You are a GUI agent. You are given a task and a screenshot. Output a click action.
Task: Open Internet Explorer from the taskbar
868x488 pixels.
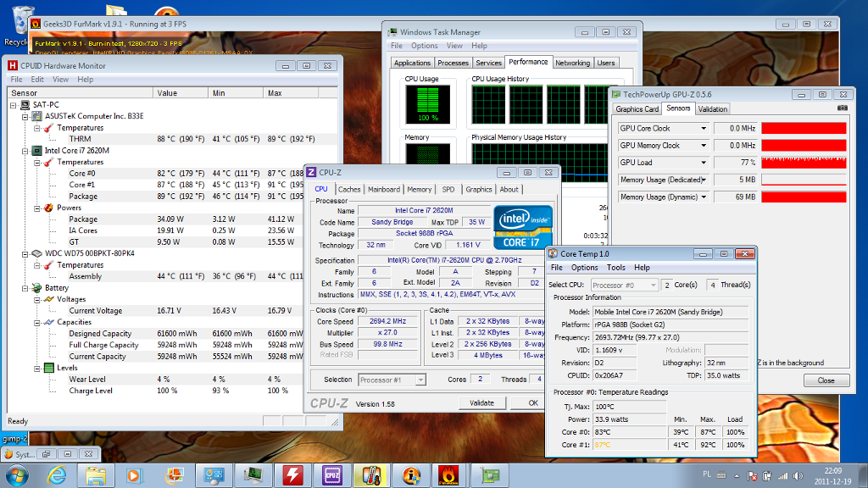point(57,475)
